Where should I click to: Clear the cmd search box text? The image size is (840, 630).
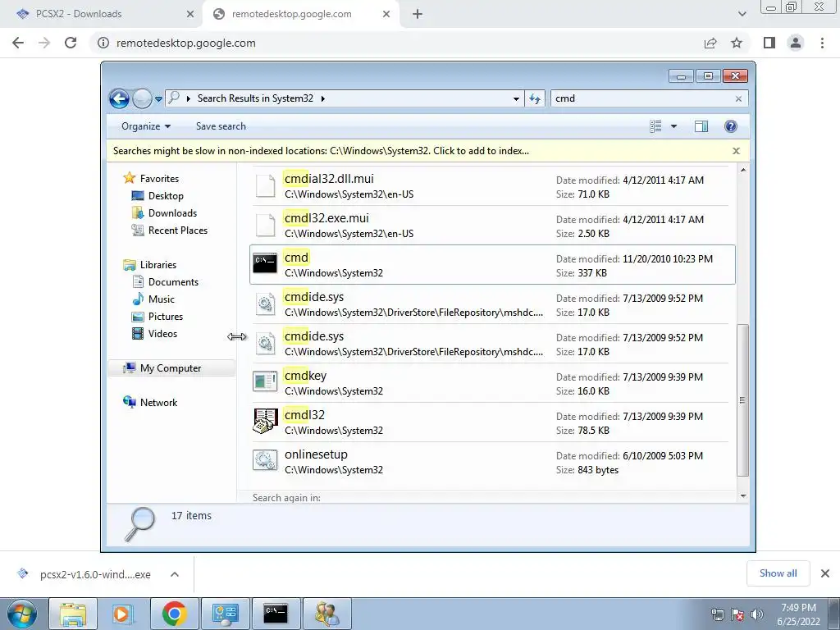pyautogui.click(x=739, y=98)
